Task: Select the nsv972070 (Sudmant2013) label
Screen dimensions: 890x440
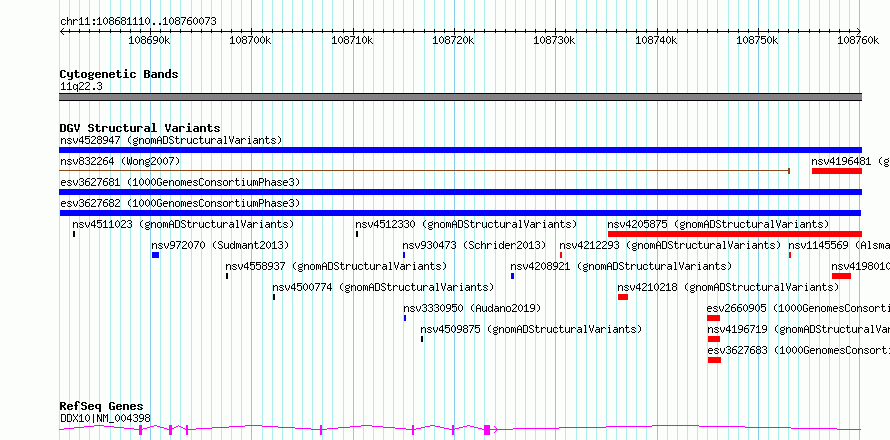Action: [220, 245]
